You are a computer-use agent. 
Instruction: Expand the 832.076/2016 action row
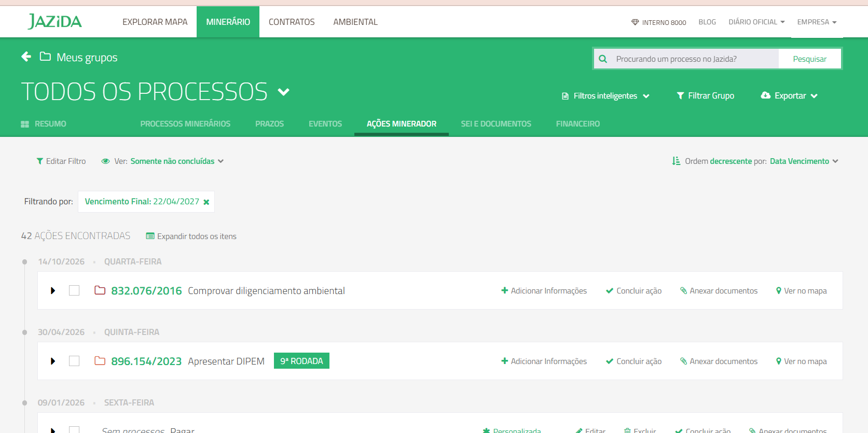point(53,291)
